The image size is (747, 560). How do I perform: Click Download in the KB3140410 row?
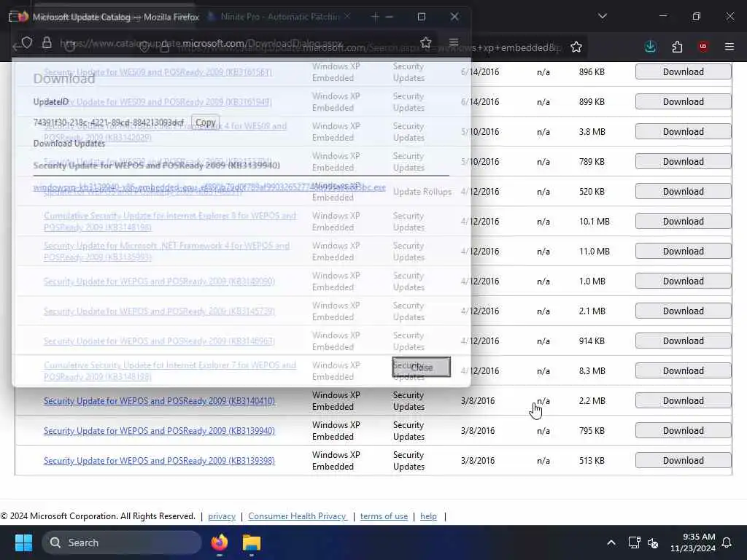coord(683,401)
